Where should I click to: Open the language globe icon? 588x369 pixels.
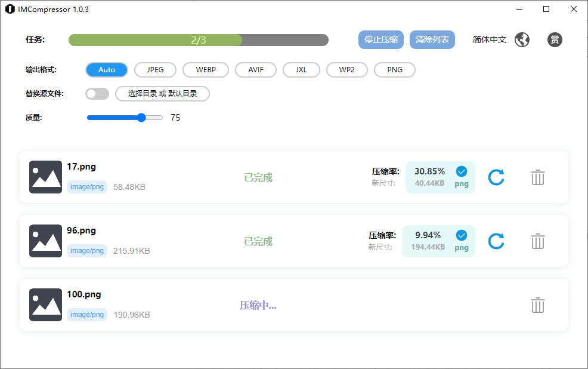[x=522, y=39]
